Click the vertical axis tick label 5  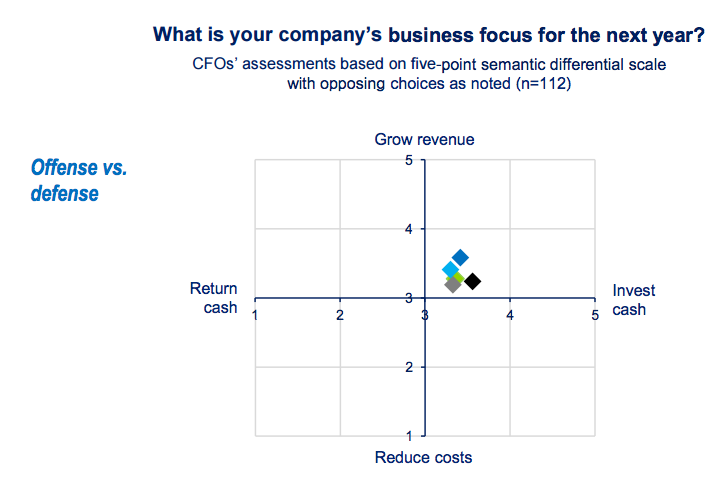point(409,160)
